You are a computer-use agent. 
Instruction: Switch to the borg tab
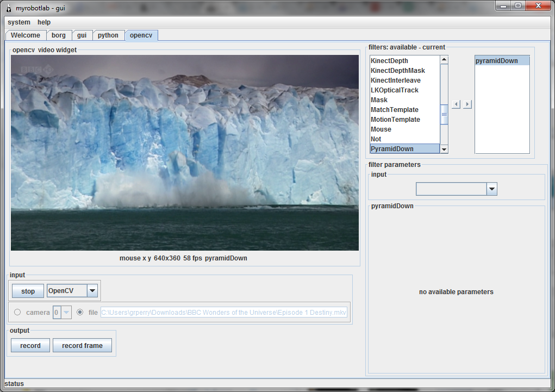58,35
